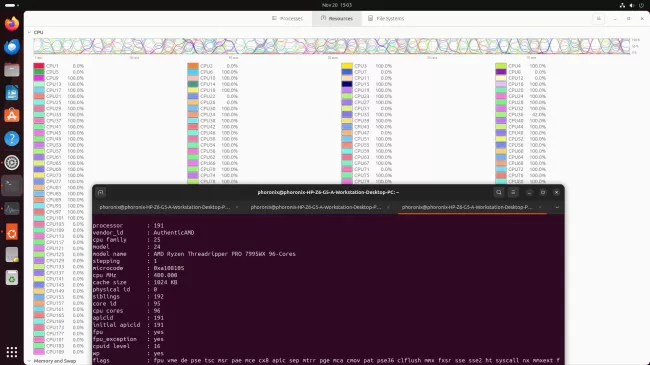Switch to the Processes tab
650x365 pixels.
[x=287, y=19]
